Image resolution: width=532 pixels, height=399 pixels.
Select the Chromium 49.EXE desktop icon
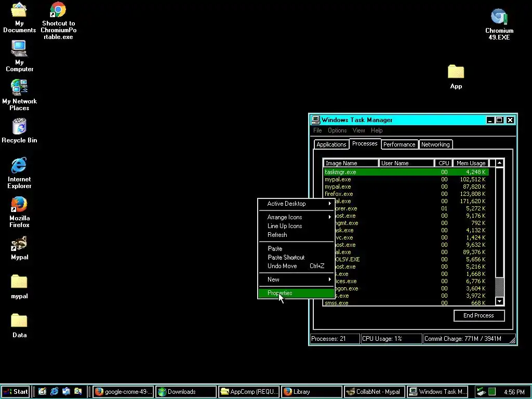(499, 24)
